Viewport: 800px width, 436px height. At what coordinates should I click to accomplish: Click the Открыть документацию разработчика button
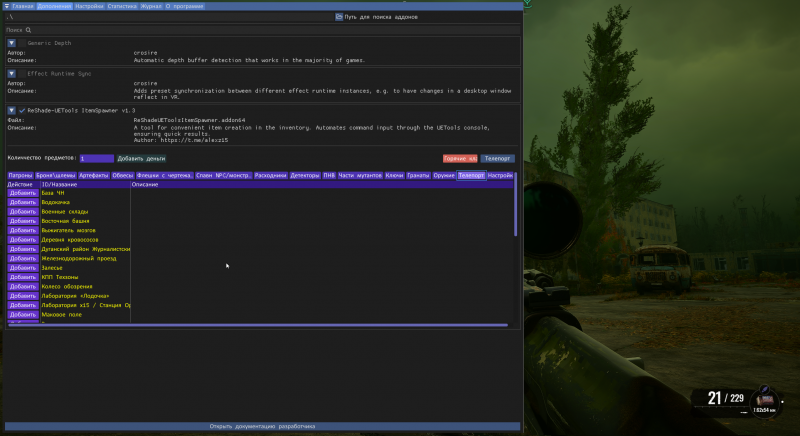262,426
